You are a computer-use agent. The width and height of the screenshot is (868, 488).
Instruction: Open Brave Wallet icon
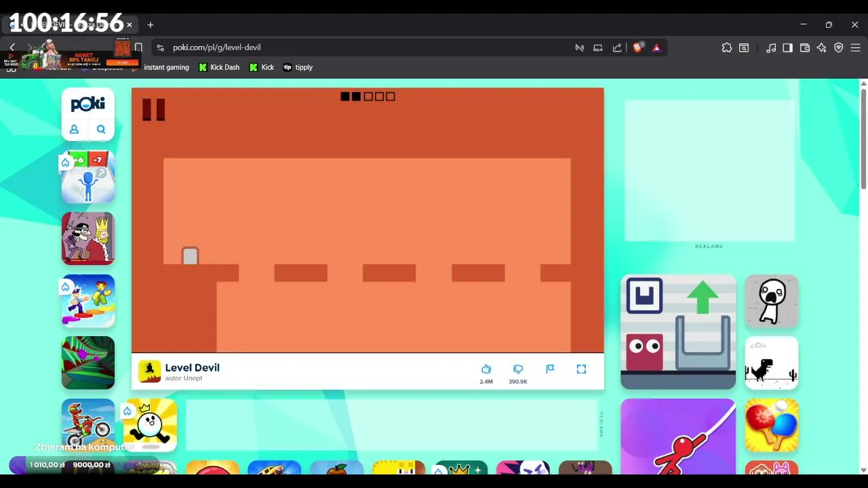(x=805, y=47)
